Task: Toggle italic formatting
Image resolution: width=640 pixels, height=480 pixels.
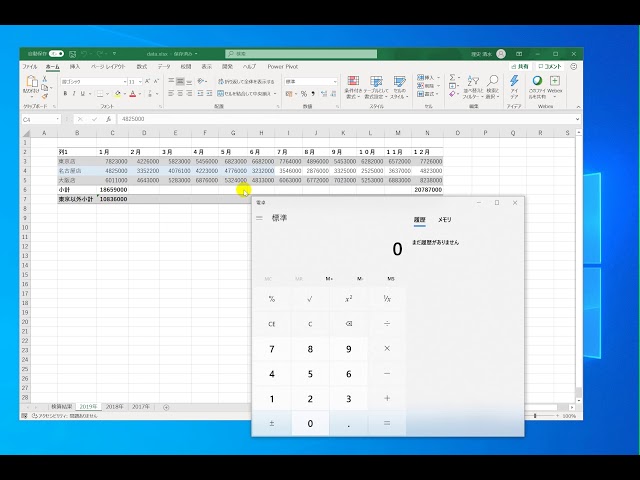Action: tap(73, 94)
